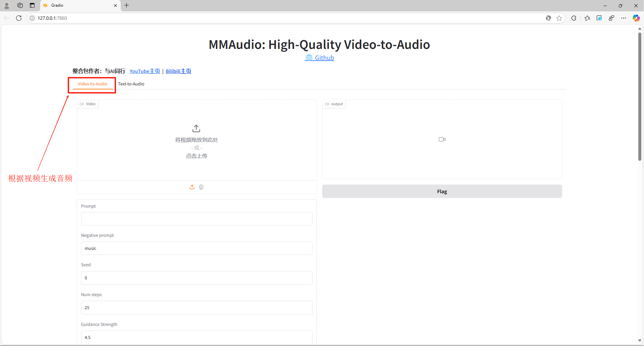Open the favorites list icon
644x346 pixels.
[587, 18]
